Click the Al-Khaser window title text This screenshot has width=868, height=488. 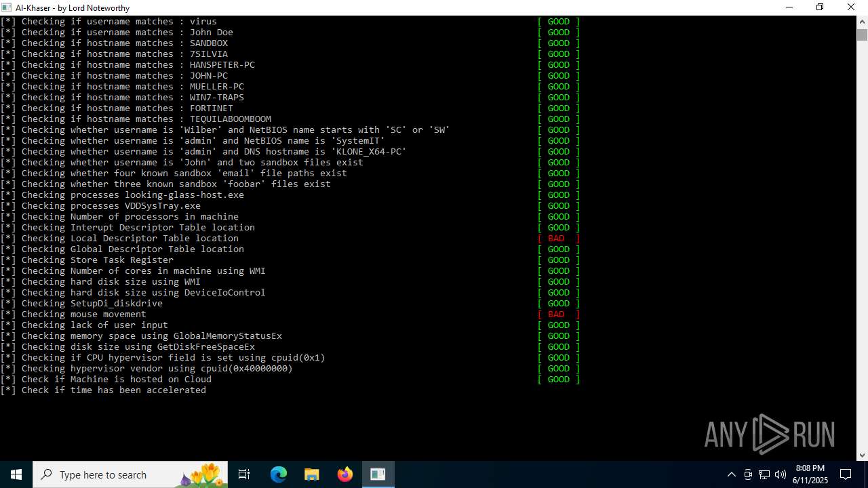click(x=73, y=8)
